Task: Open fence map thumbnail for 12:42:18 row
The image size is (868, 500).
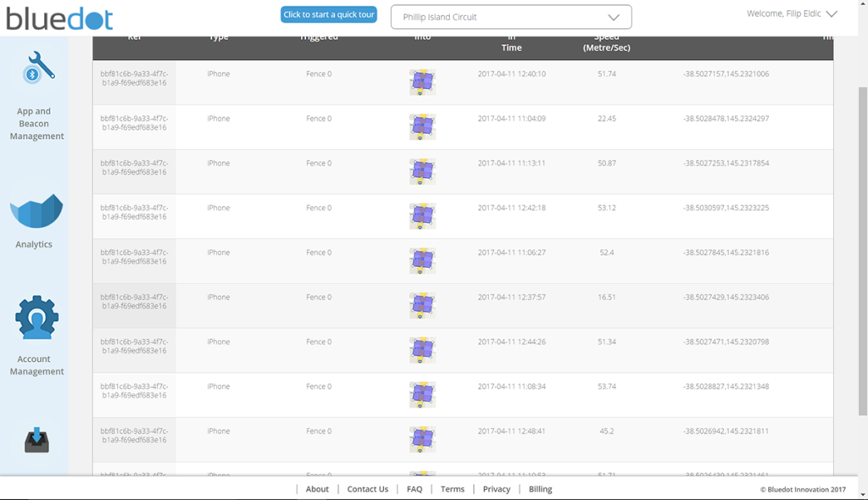Action: point(422,216)
